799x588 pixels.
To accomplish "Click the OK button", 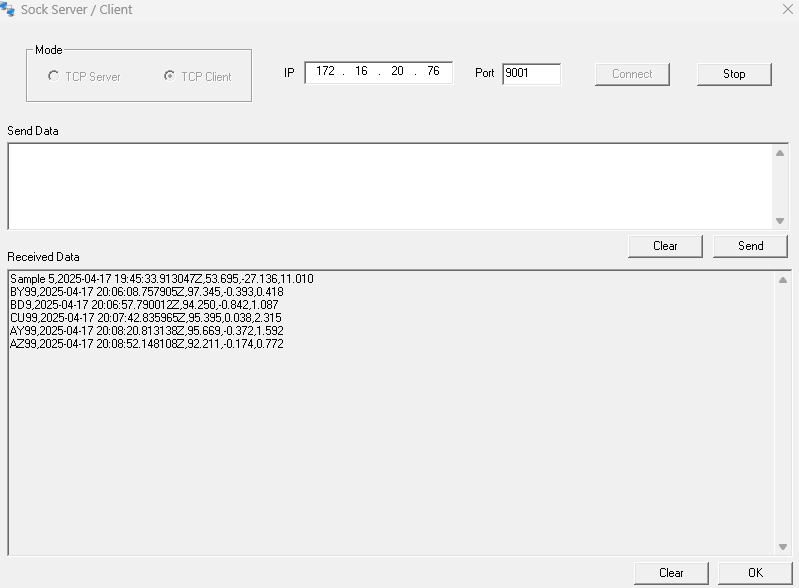I will click(755, 573).
